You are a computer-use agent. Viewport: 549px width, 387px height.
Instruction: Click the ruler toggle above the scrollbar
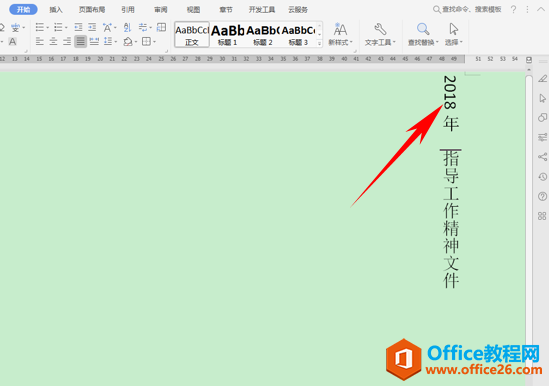(x=529, y=60)
